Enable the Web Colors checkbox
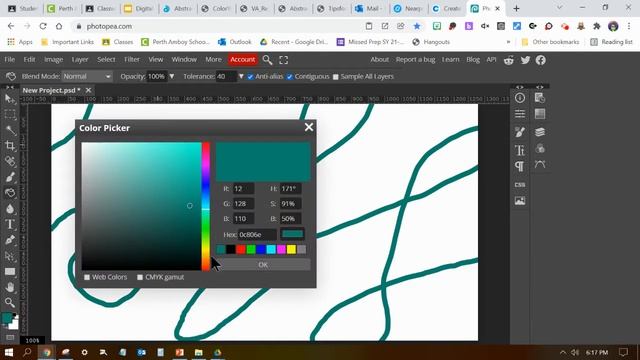 (87, 277)
